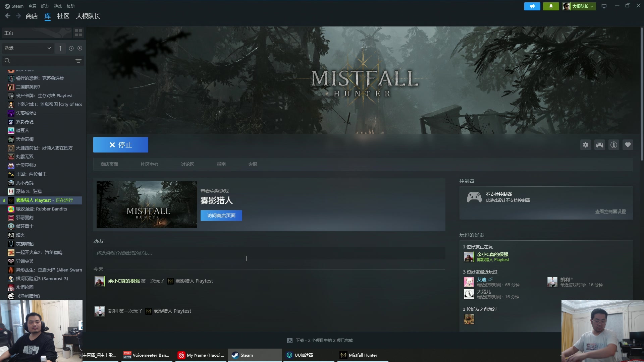Open controller layout icon
The width and height of the screenshot is (644, 362).
point(600,145)
